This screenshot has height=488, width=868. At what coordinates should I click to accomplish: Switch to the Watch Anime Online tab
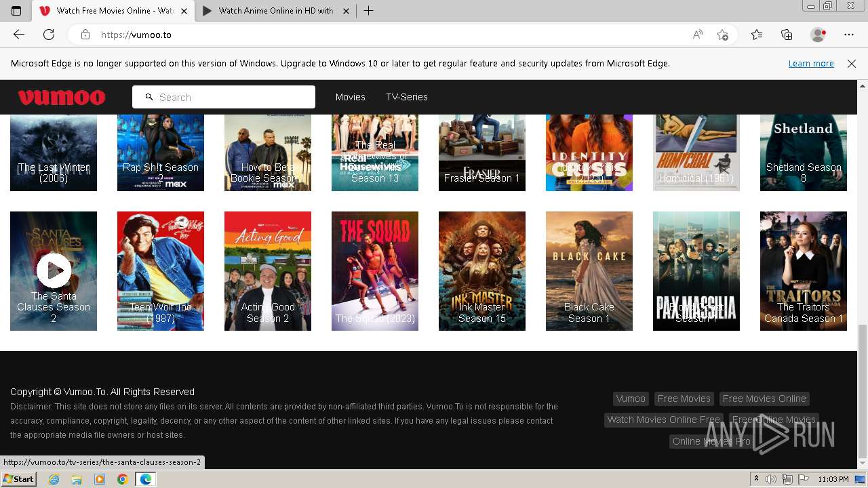pyautogui.click(x=275, y=11)
